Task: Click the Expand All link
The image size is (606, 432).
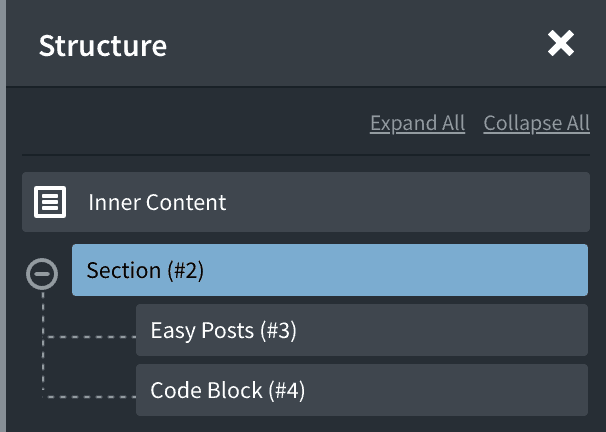Action: [x=417, y=123]
